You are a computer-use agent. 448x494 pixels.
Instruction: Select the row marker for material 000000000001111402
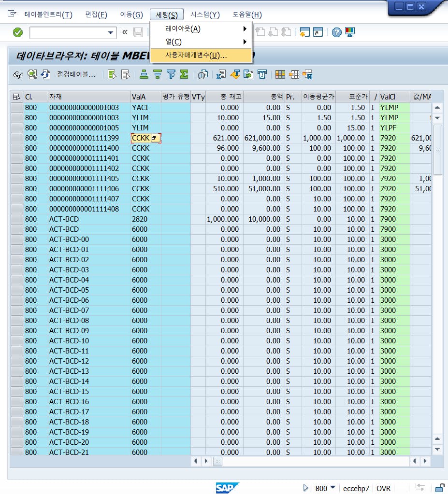17,169
